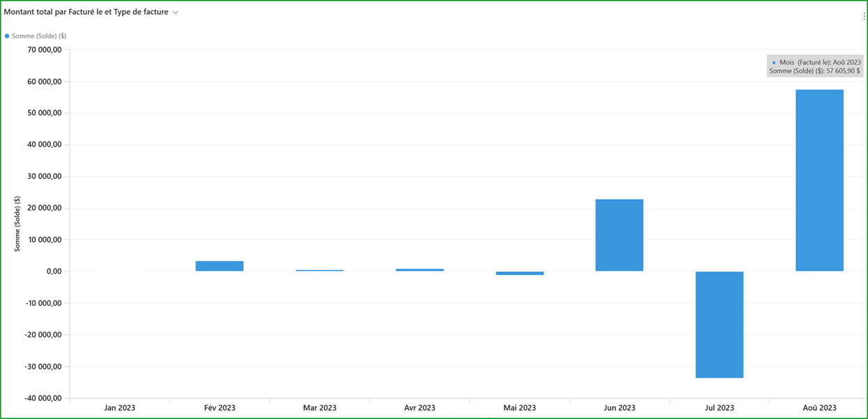Image resolution: width=868 pixels, height=419 pixels.
Task: Click the blue legend dot for Somme (Solde)
Action: (7, 36)
